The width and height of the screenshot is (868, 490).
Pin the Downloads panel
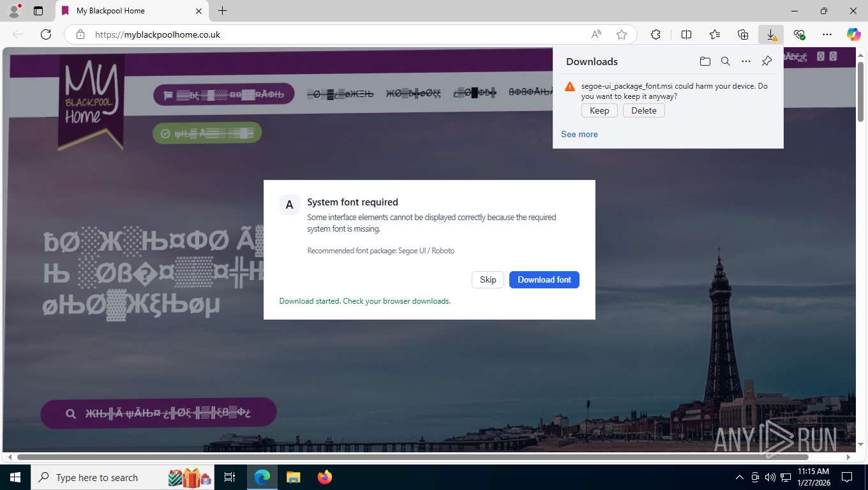pyautogui.click(x=767, y=61)
